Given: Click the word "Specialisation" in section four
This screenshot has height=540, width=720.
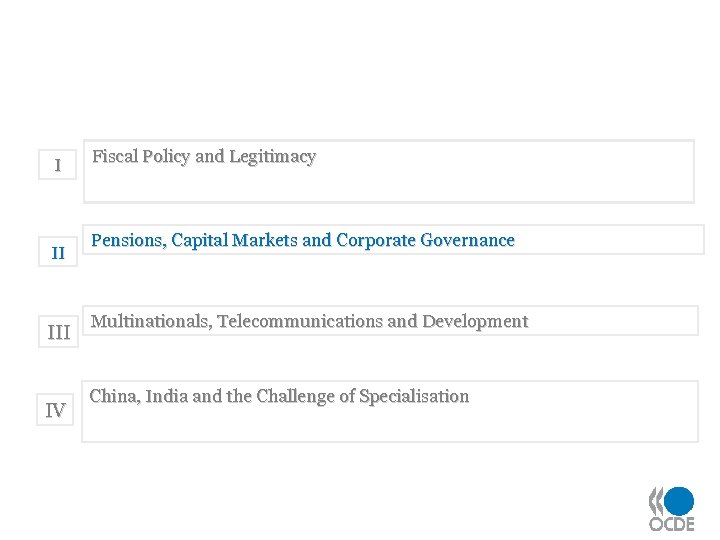Looking at the screenshot, I should pyautogui.click(x=414, y=396).
